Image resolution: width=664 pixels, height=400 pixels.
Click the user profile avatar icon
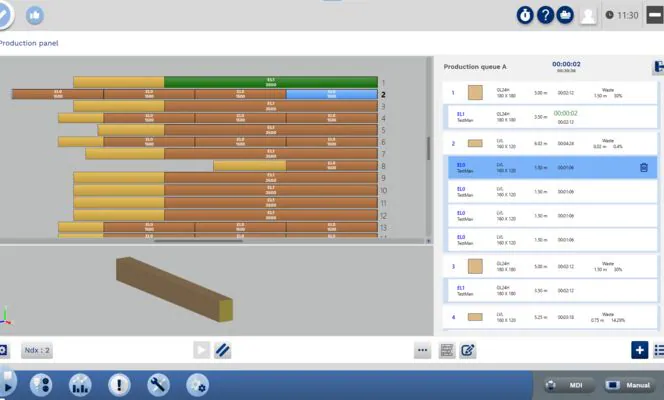pyautogui.click(x=589, y=15)
